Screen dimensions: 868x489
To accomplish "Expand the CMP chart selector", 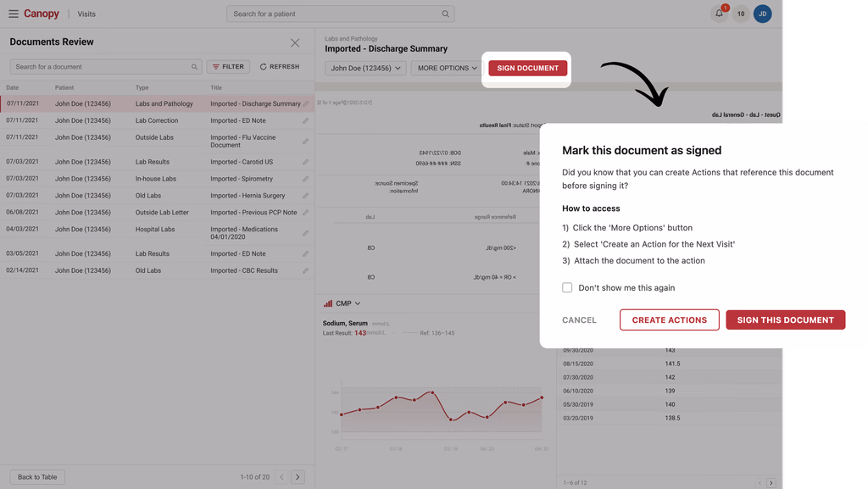I will [x=342, y=303].
